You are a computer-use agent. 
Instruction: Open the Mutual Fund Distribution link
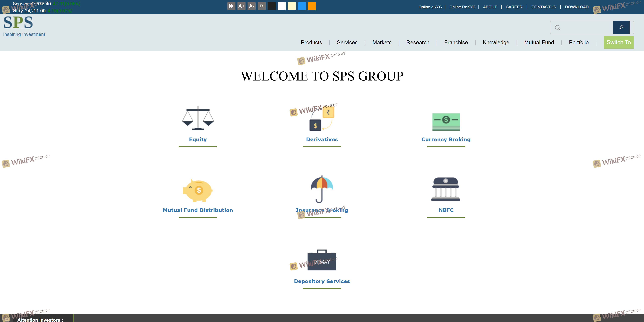[198, 210]
